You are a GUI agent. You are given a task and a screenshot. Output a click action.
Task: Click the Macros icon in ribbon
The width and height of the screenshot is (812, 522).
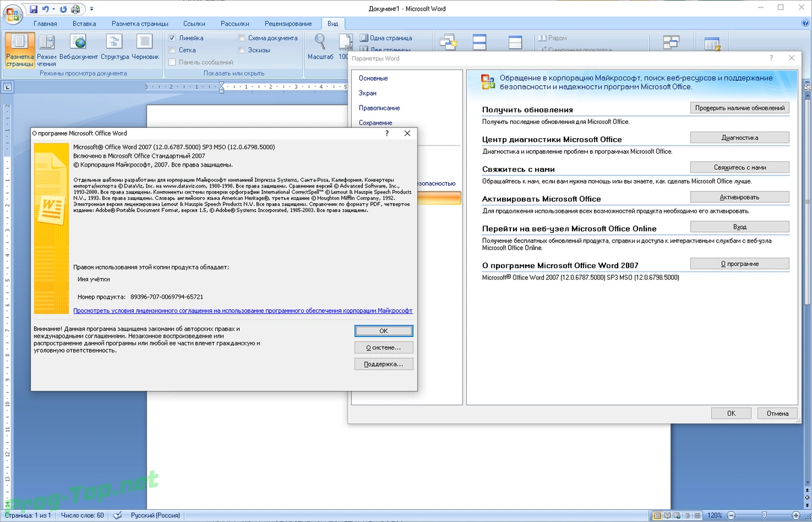click(x=712, y=43)
